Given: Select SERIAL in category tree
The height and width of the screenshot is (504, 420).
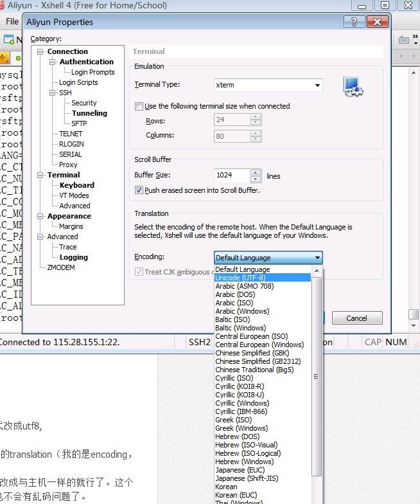Looking at the screenshot, I should pyautogui.click(x=71, y=154).
